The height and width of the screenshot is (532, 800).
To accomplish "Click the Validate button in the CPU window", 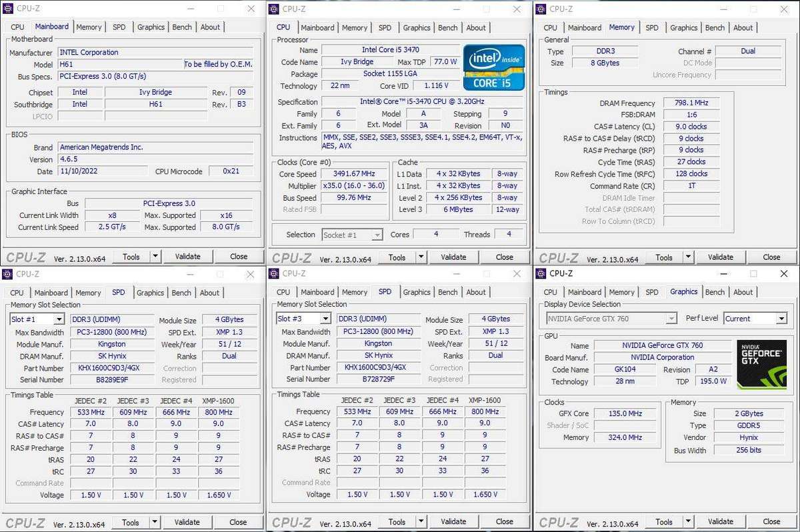I will pyautogui.click(x=453, y=257).
